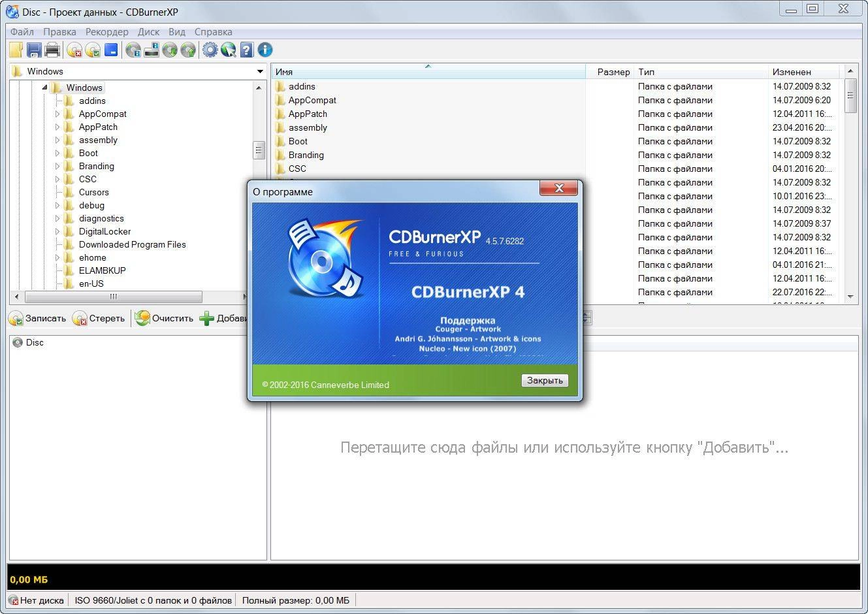The height and width of the screenshot is (614, 868).
Task: Click the disc information toolbar icon
Action: coord(133,50)
